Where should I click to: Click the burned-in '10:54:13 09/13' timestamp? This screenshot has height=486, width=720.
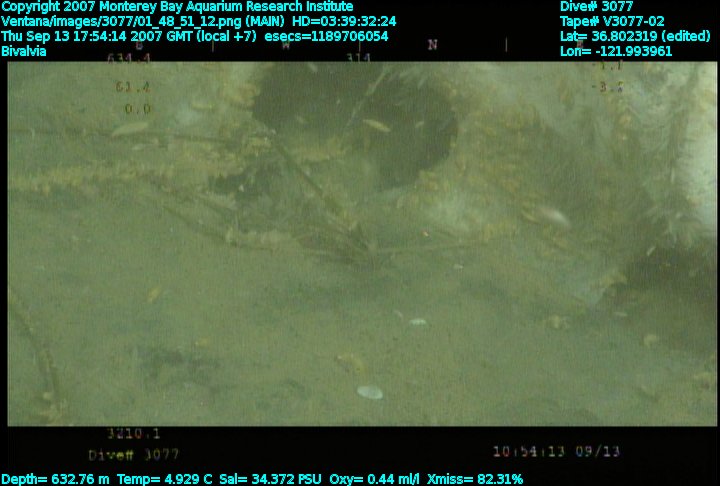[557, 452]
